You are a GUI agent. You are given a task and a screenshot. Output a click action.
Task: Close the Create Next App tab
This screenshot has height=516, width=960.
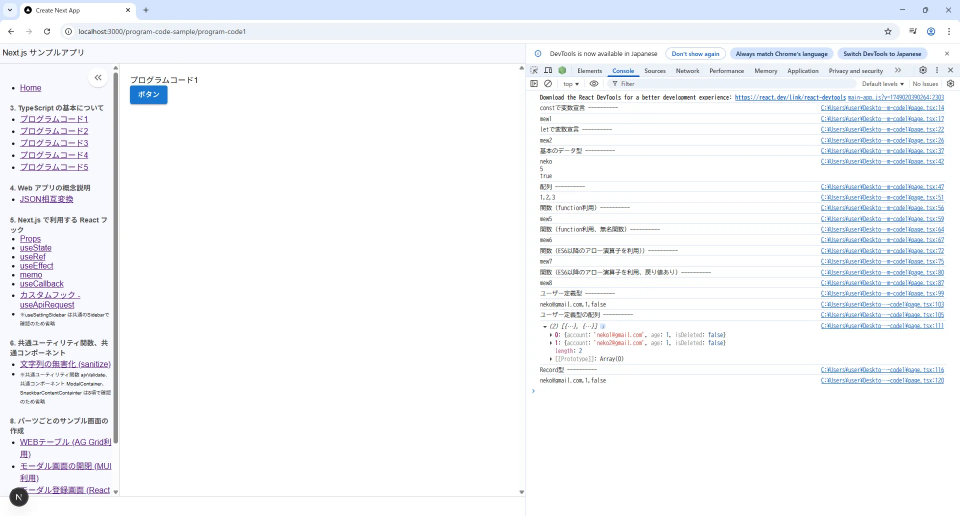[128, 10]
